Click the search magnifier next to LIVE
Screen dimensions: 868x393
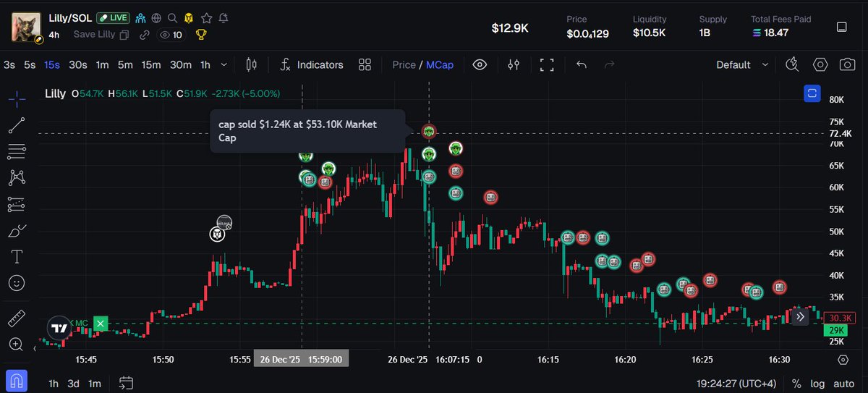point(172,17)
